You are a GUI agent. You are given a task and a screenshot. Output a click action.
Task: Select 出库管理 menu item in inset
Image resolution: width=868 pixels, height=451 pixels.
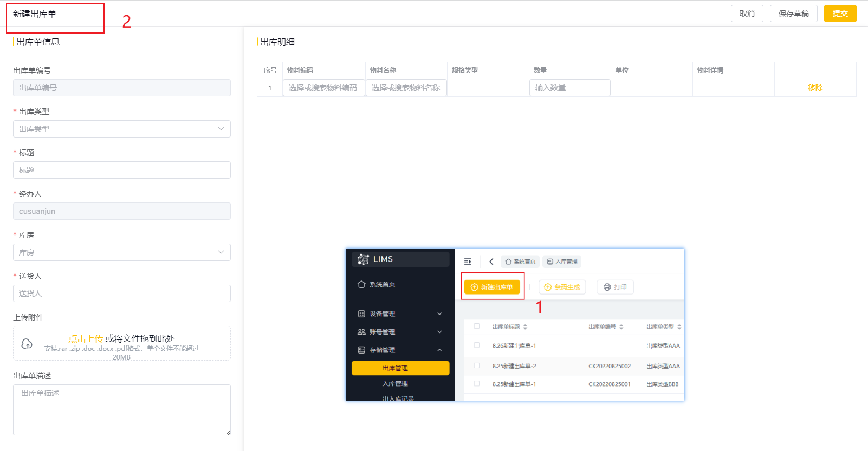[x=400, y=368]
